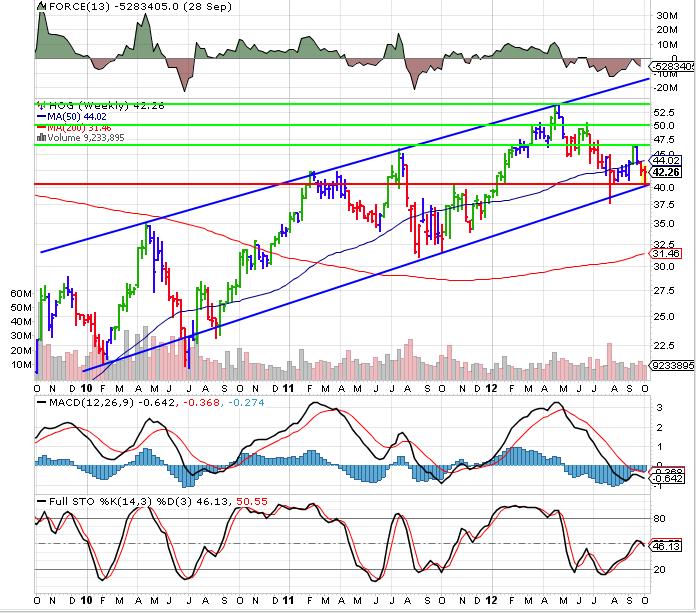Click the 52.5 price axis label
Viewport: 696px width, 613px height.
click(x=664, y=113)
